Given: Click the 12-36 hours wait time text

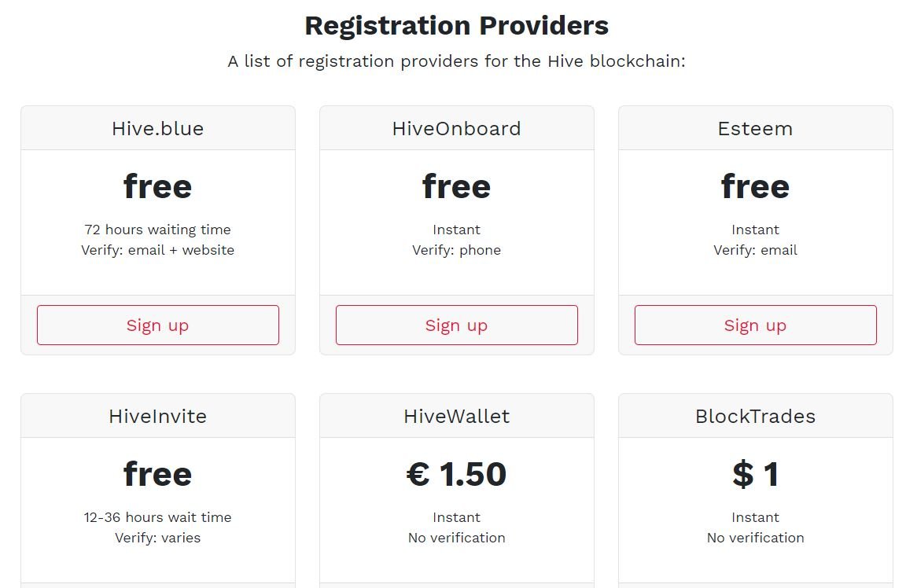Looking at the screenshot, I should 157,517.
